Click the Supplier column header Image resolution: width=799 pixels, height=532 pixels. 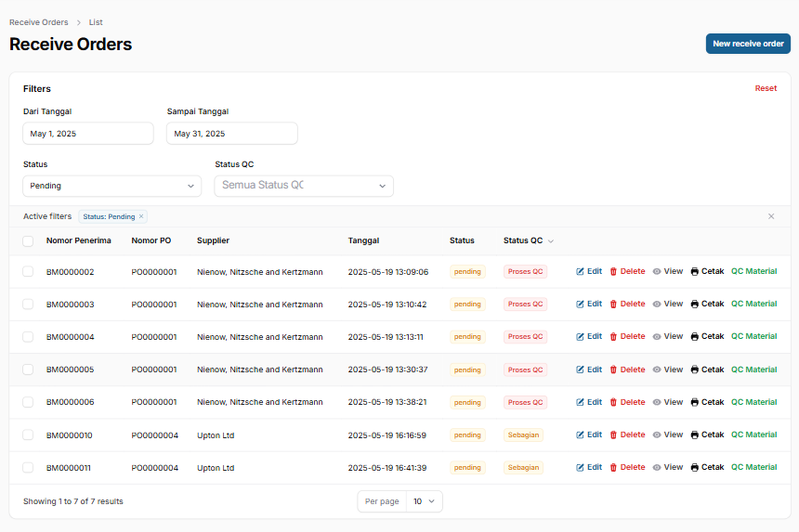pos(213,240)
